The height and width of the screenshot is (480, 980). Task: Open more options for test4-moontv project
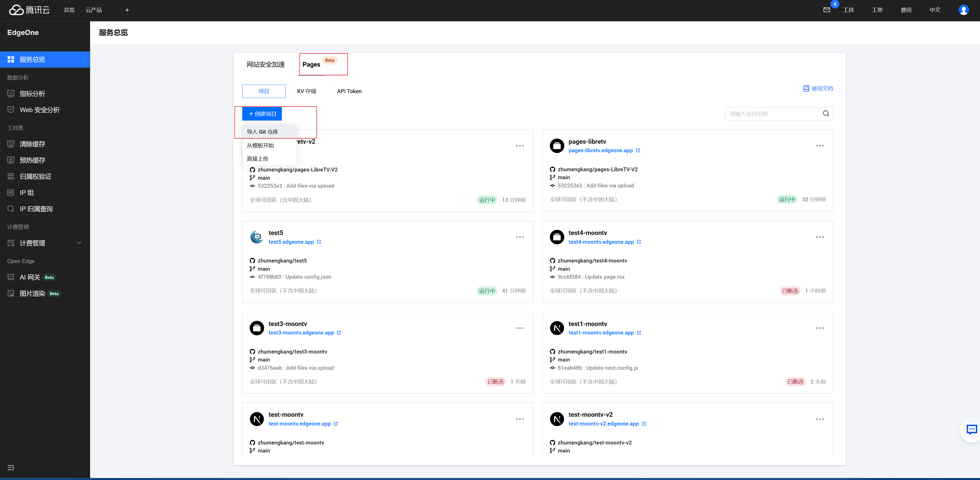pyautogui.click(x=819, y=237)
